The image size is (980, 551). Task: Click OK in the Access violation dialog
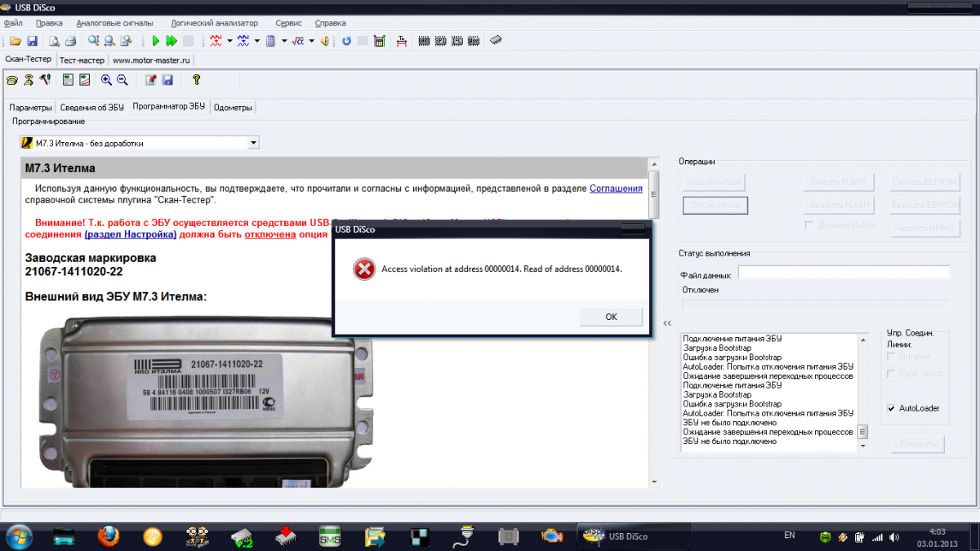click(611, 317)
